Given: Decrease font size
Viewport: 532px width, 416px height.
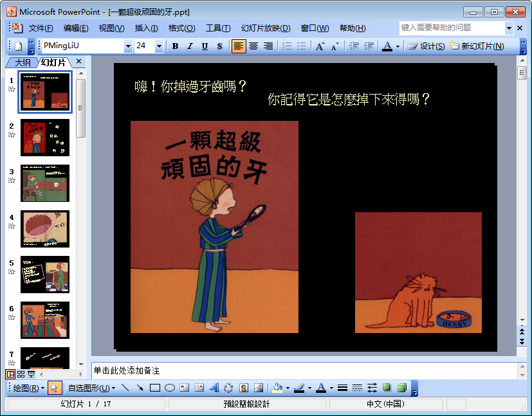Looking at the screenshot, I should click(x=335, y=46).
